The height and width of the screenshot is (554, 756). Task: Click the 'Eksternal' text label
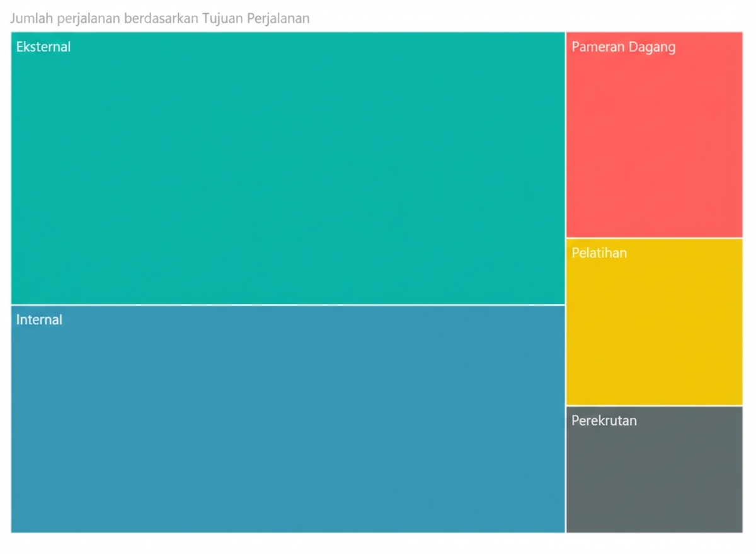43,47
